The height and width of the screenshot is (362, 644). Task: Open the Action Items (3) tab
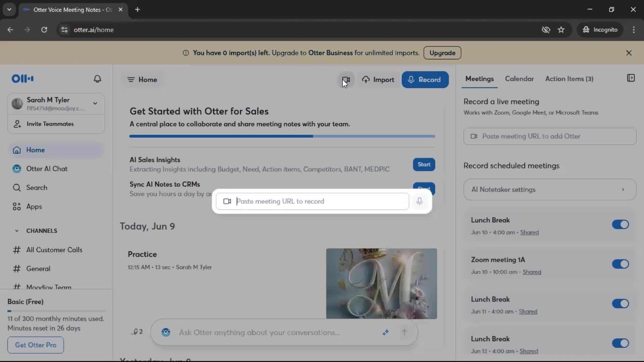(569, 79)
